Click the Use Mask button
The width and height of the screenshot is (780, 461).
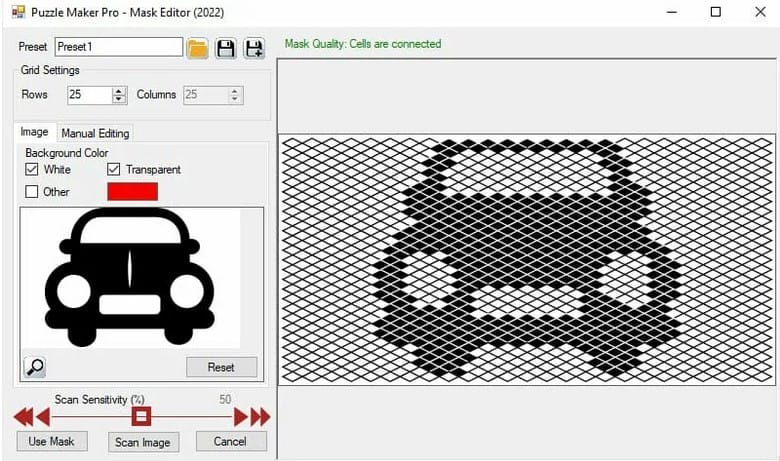(x=52, y=441)
